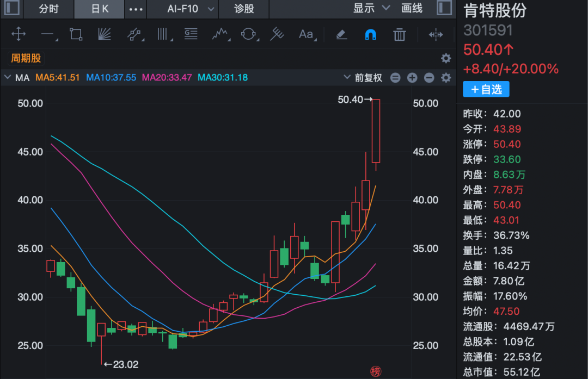Click the MA20:33.47 indicator label

(x=167, y=78)
